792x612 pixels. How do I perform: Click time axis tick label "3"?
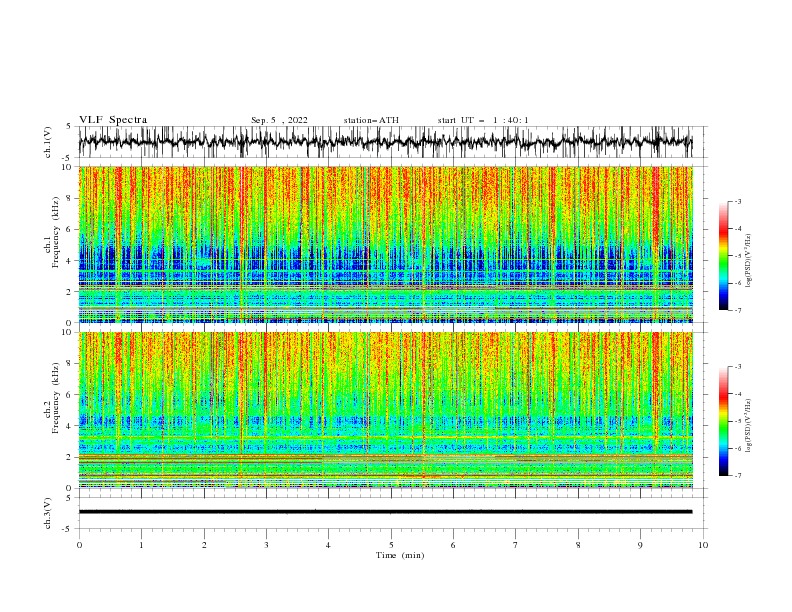(x=266, y=545)
